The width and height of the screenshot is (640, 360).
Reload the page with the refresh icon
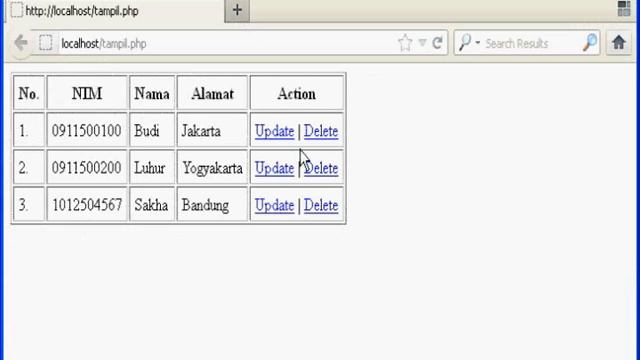click(437, 43)
